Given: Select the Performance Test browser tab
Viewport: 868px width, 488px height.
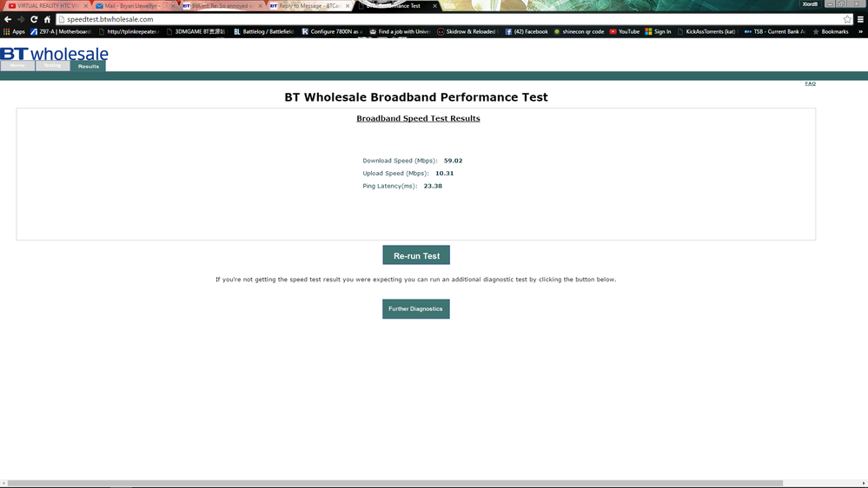Looking at the screenshot, I should point(395,5).
